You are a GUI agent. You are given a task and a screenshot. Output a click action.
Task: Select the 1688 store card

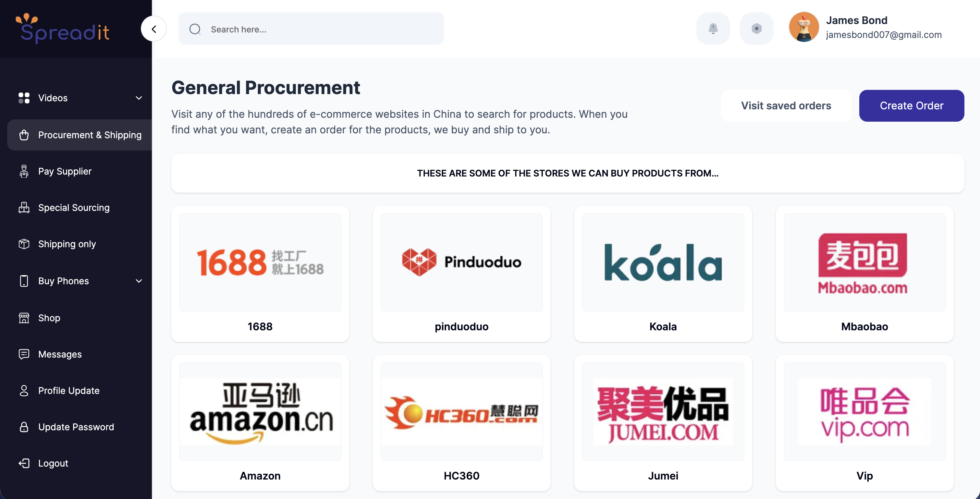pos(260,274)
